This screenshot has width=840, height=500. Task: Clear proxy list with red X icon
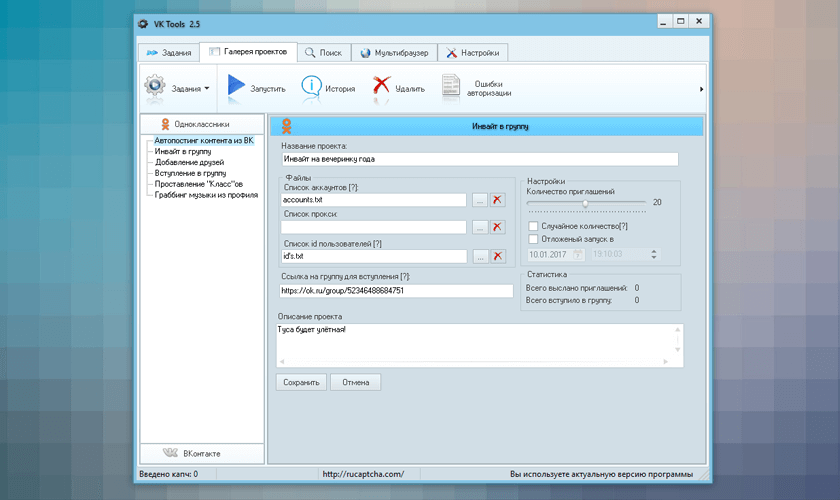(x=497, y=227)
